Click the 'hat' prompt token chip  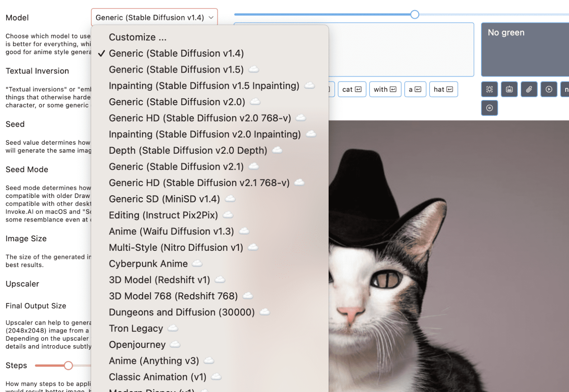click(x=443, y=89)
